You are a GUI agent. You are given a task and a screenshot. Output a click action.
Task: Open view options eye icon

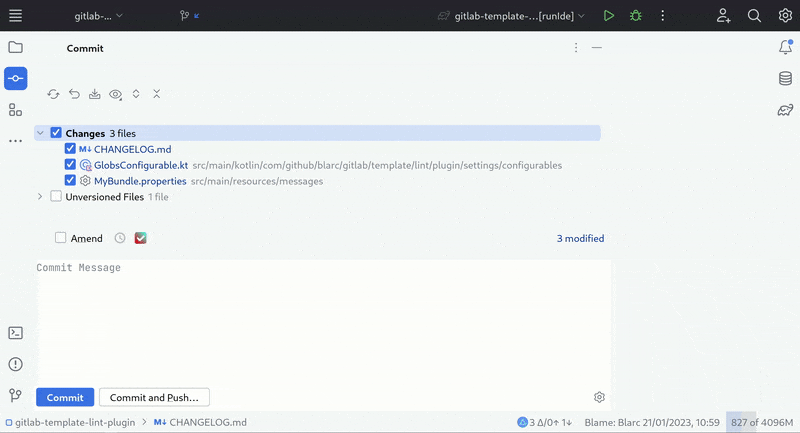tap(115, 94)
